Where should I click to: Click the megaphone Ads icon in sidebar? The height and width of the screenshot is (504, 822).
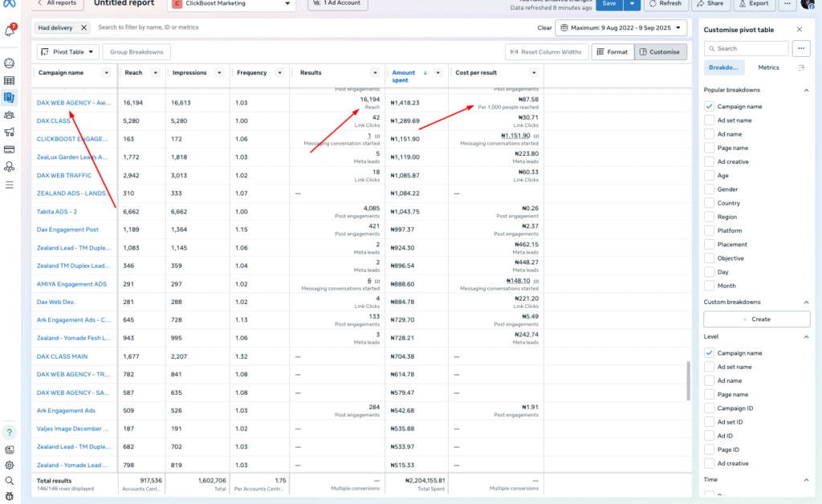point(10,132)
